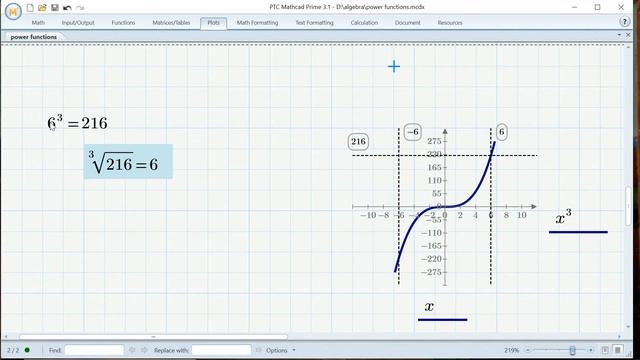640x360 pixels.
Task: Click the 6 vertical marker label
Action: coord(502,132)
